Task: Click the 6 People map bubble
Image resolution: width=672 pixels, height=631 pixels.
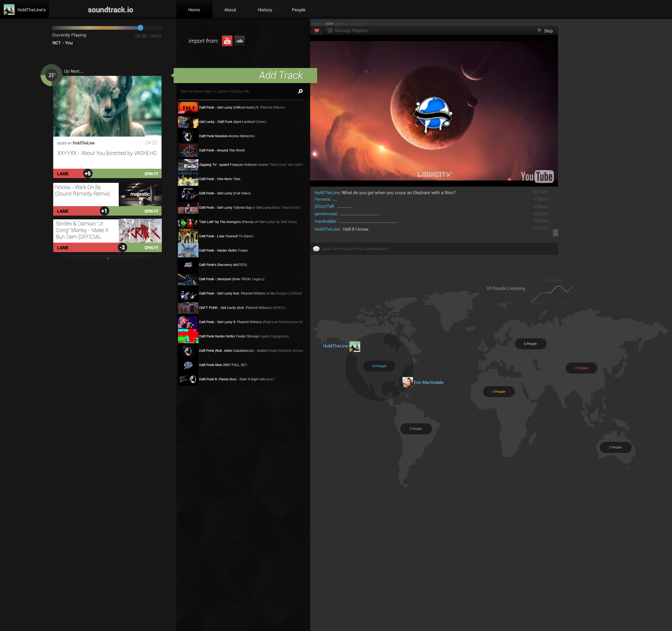Action: coord(530,344)
